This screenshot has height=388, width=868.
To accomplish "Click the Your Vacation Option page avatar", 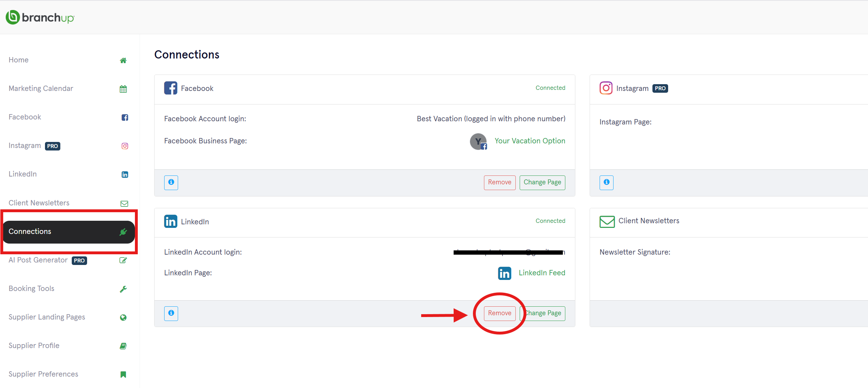I will click(x=478, y=142).
